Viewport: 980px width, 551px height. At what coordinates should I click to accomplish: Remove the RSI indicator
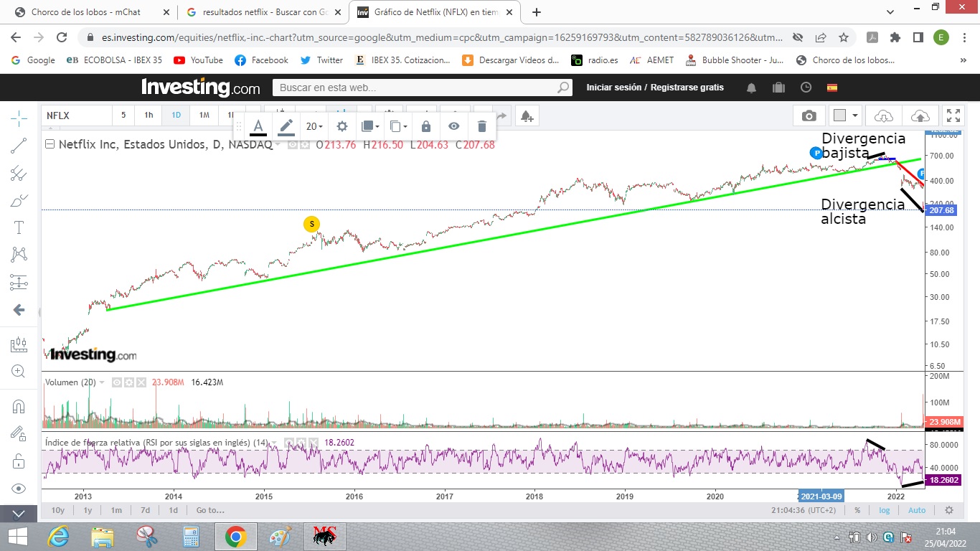[x=315, y=443]
